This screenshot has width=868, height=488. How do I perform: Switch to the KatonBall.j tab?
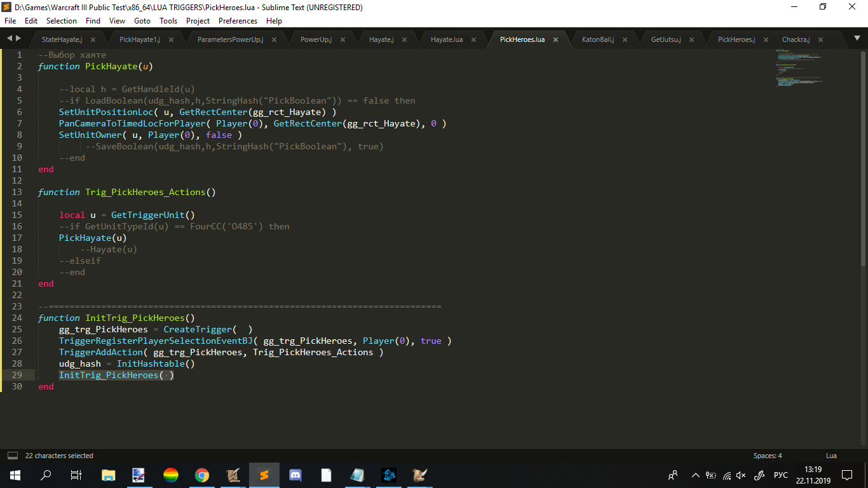(x=598, y=39)
